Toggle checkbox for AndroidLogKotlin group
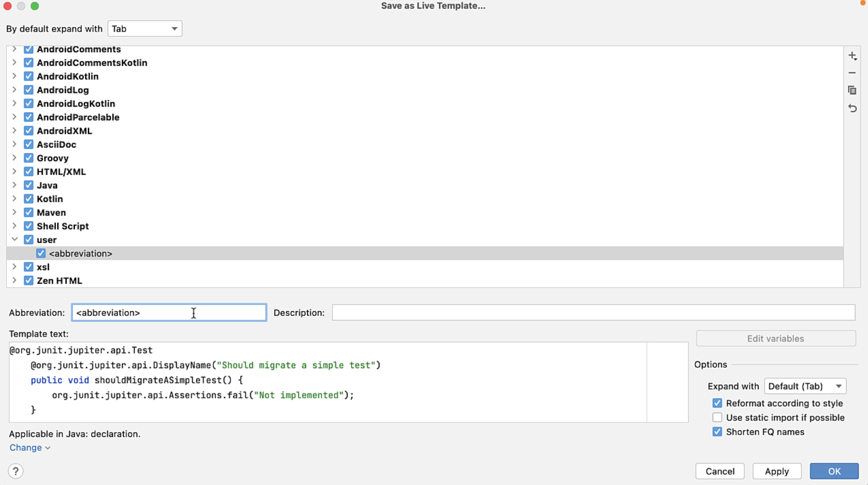 pyautogui.click(x=28, y=103)
